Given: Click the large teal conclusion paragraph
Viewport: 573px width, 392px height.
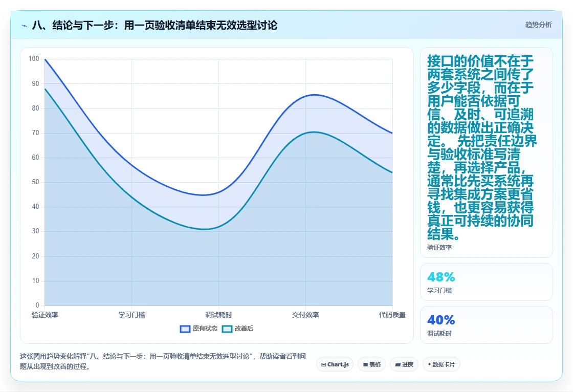Looking at the screenshot, I should (x=481, y=147).
